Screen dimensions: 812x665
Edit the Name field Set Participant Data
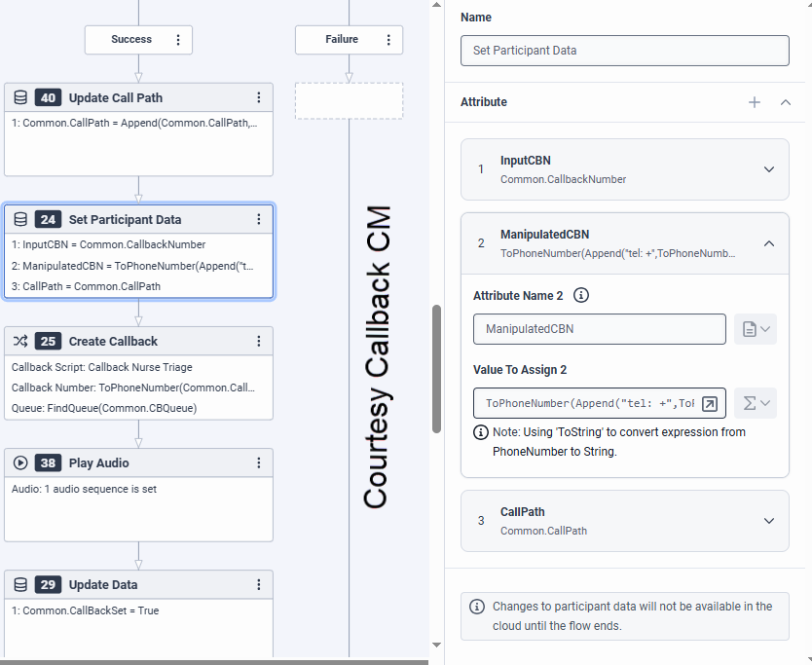pos(624,51)
